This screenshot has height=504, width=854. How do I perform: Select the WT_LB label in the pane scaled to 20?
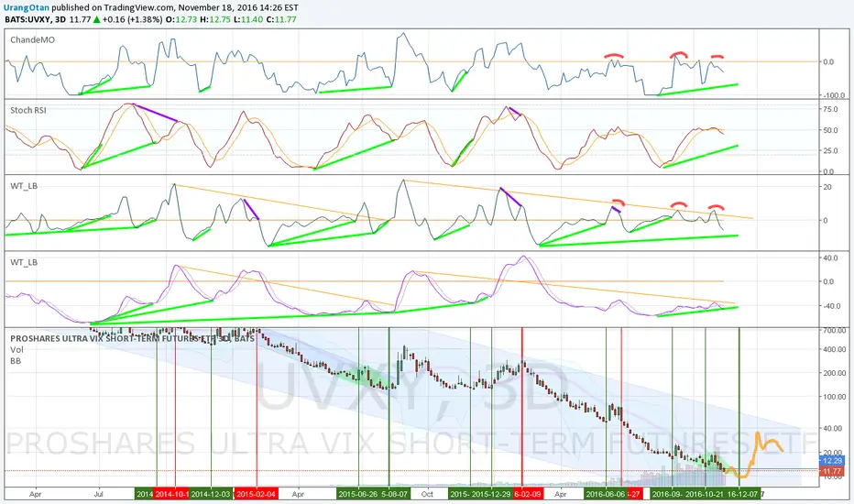(x=24, y=186)
